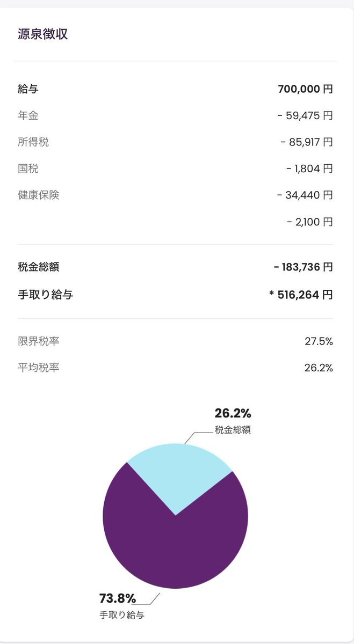The width and height of the screenshot is (354, 644).
Task: Select the 健康保険 row label
Action: point(39,195)
